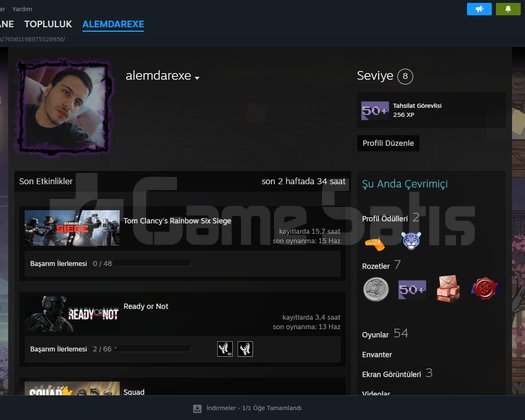
Task: Click the profile URL address text
Action: 32,39
